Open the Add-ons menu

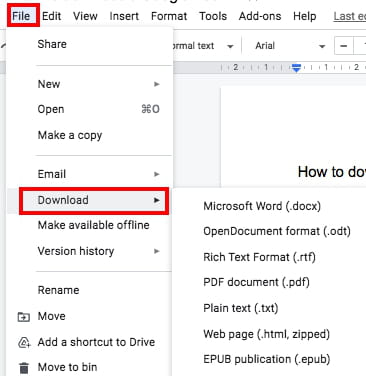[260, 16]
